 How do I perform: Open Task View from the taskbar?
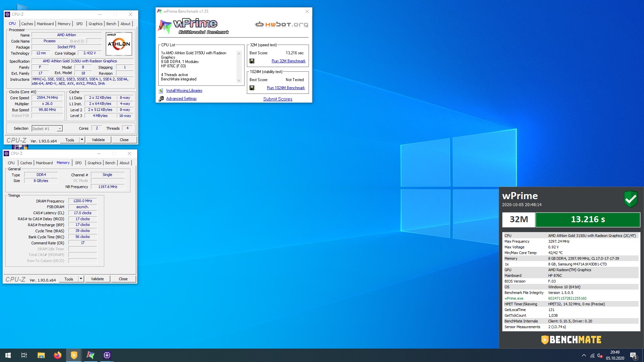pyautogui.click(x=24, y=355)
